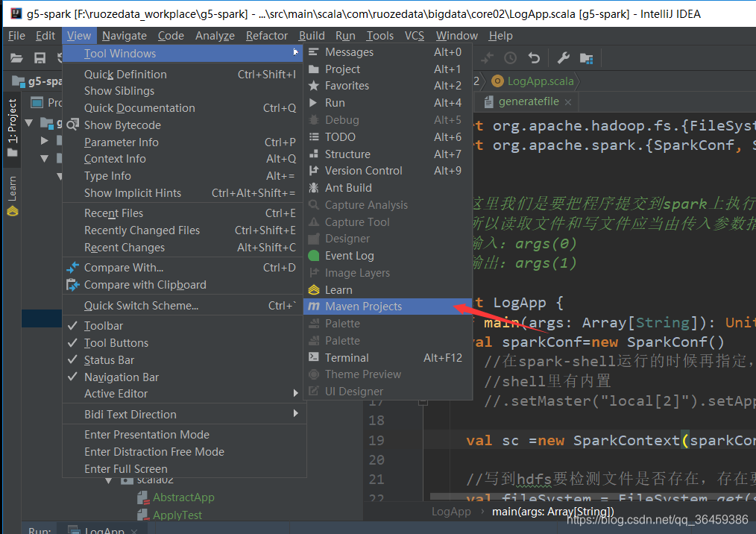The width and height of the screenshot is (756, 534).
Task: Open the Learn side tool button
Action: (12, 195)
